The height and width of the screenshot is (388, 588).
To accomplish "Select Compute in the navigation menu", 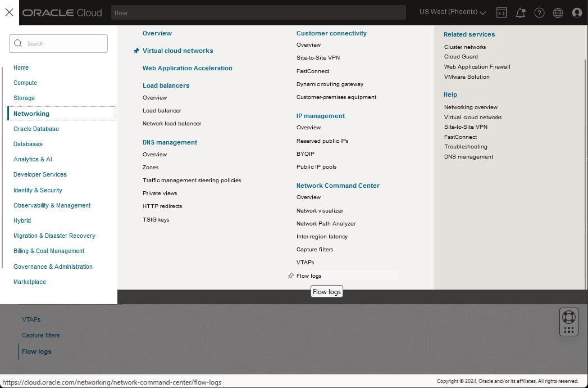I will (25, 83).
